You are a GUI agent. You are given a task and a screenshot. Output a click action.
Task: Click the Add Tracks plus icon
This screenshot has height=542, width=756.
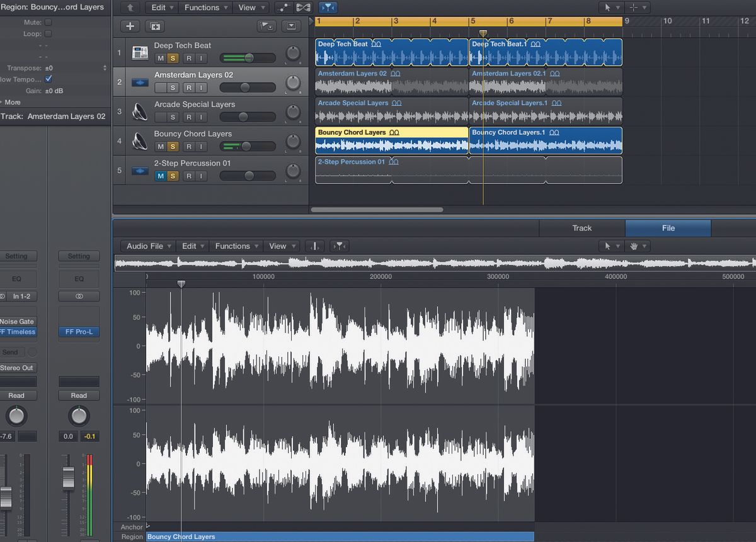tap(130, 26)
